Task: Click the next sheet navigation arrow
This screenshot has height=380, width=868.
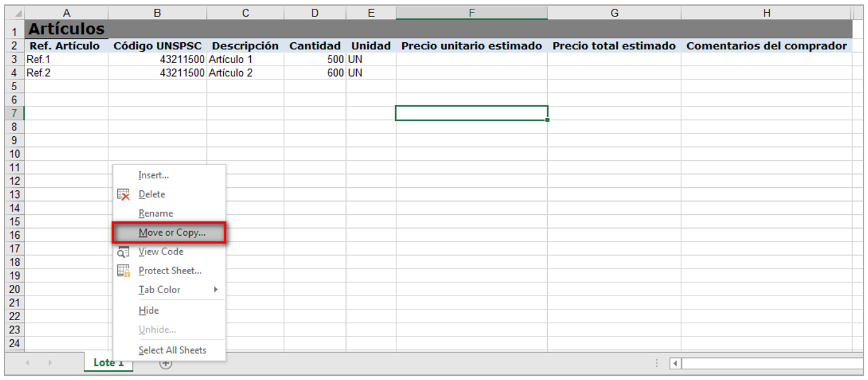Action: [x=50, y=363]
